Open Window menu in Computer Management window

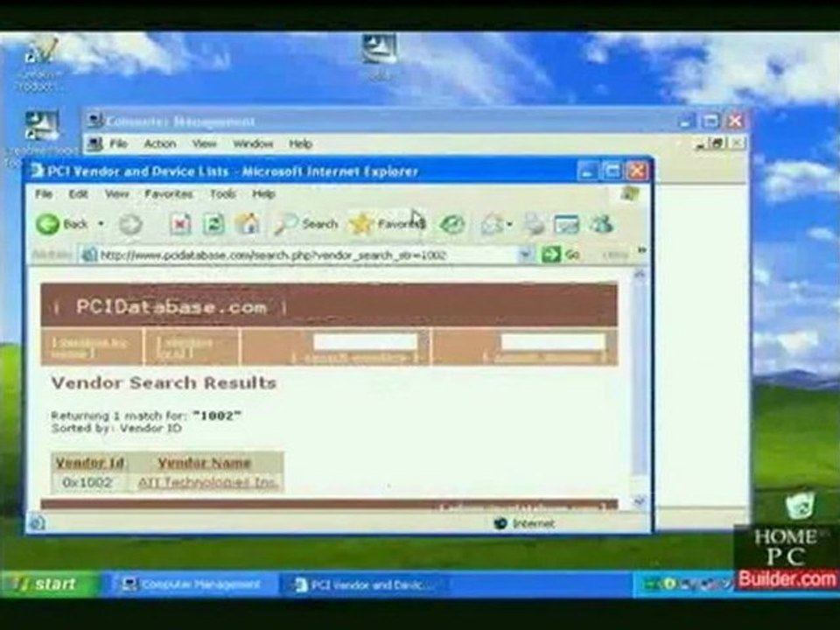(253, 143)
